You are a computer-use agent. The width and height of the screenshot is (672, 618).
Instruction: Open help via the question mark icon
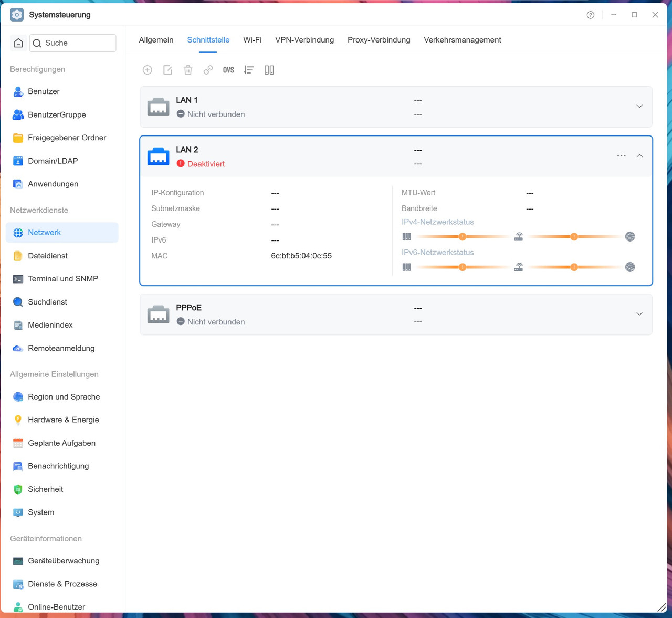591,15
